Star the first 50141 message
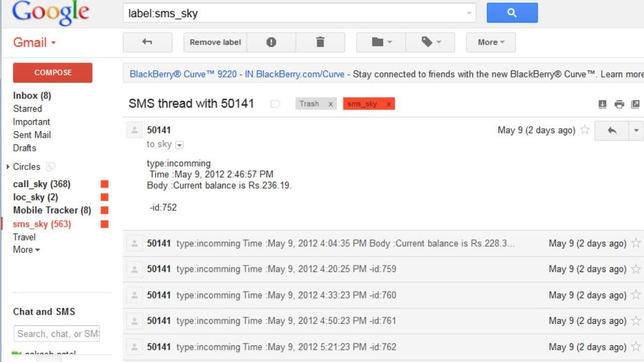This screenshot has height=362, width=644. click(585, 130)
